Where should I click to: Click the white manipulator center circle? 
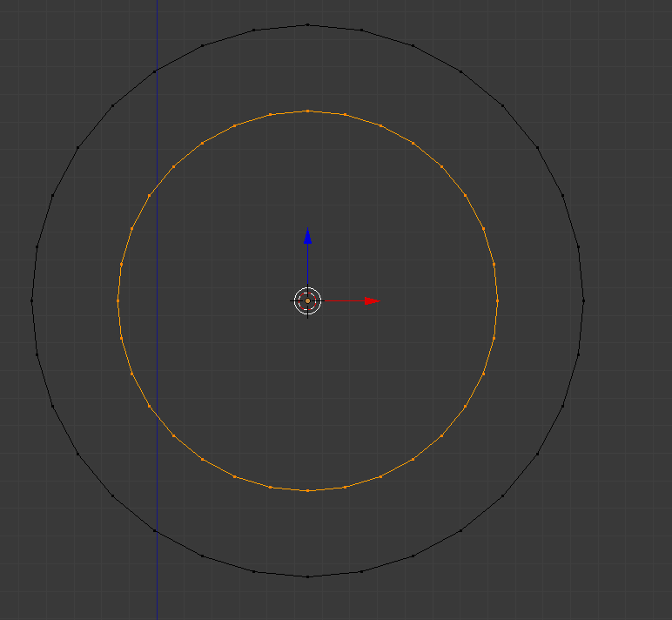pos(308,301)
